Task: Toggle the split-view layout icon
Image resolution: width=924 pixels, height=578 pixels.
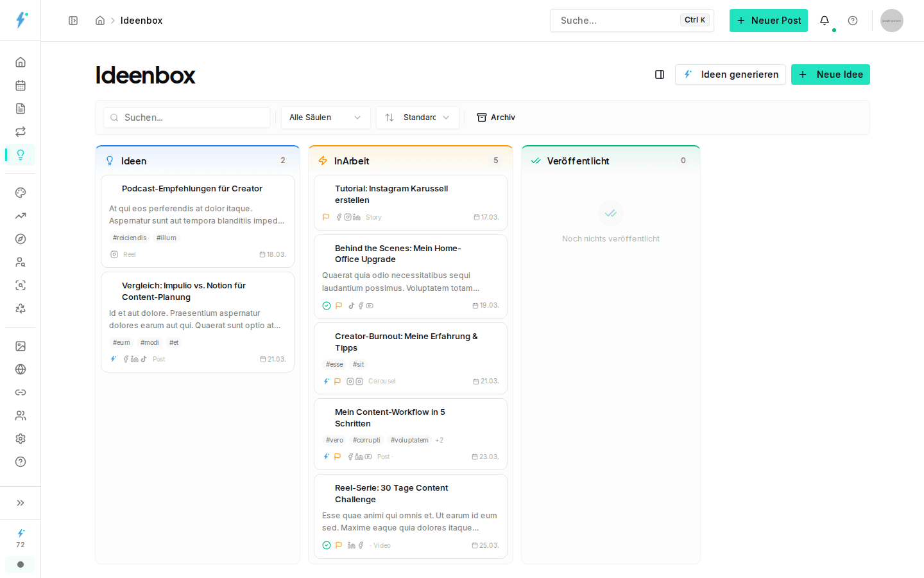Action: tap(659, 74)
